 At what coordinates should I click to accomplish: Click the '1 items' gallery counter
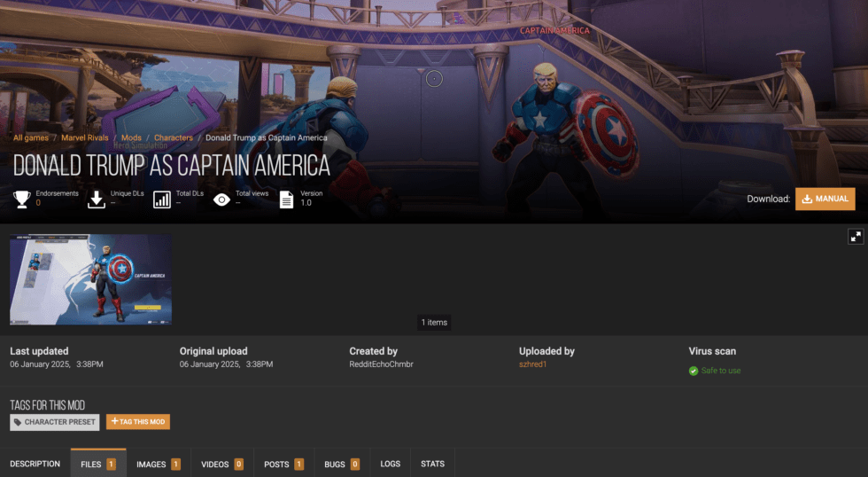434,323
